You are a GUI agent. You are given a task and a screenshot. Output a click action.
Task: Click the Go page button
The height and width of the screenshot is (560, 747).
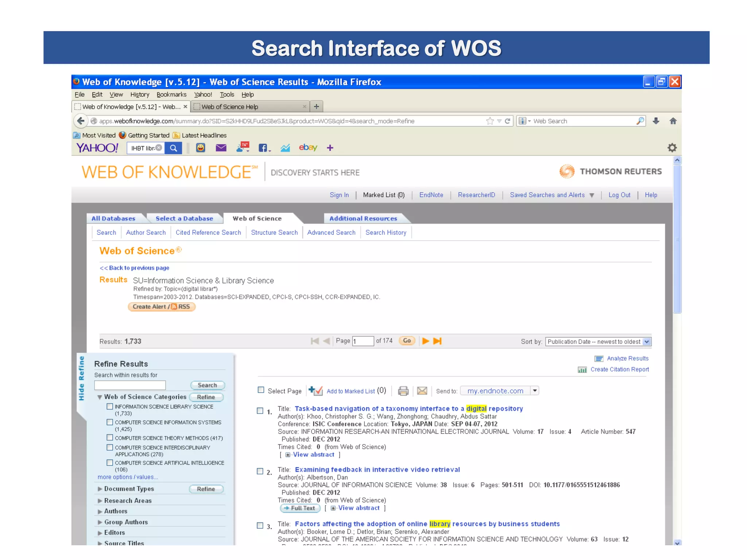pyautogui.click(x=407, y=341)
